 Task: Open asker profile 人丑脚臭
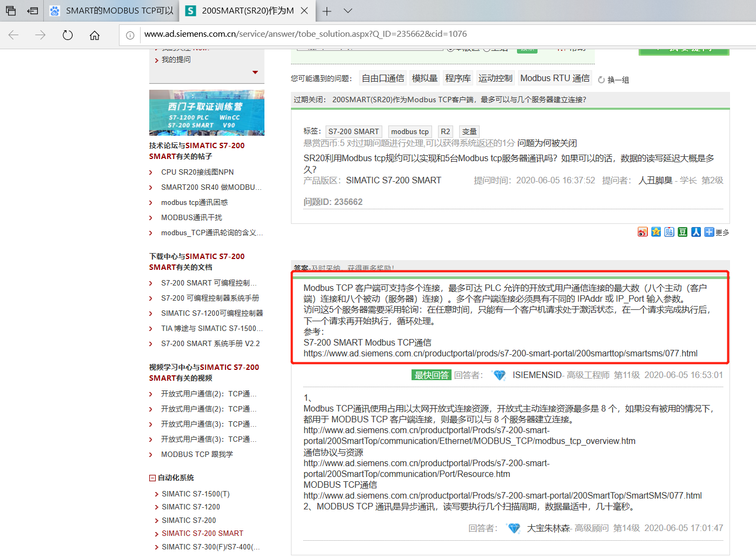pyautogui.click(x=655, y=181)
